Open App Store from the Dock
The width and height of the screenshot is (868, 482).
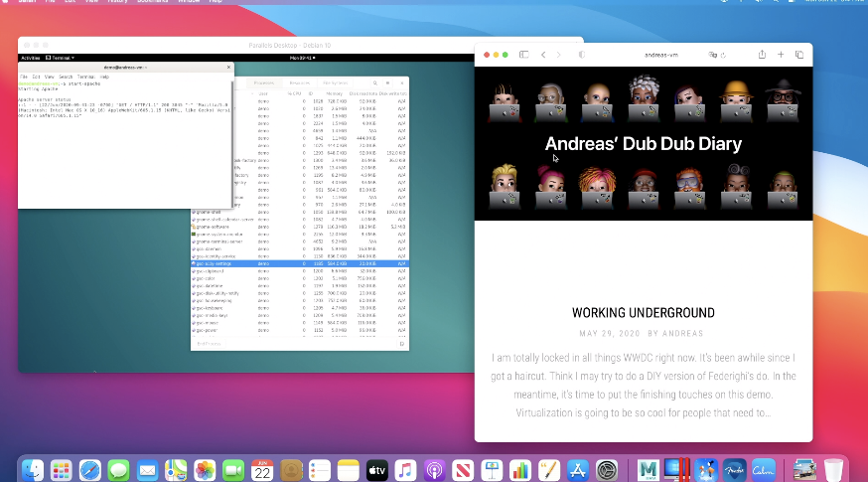(578, 470)
